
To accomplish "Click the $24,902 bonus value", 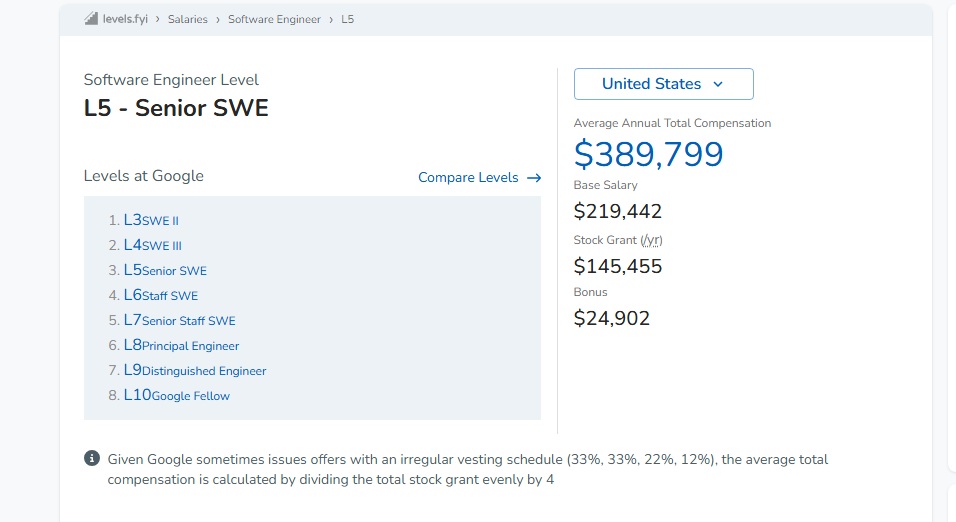I will (x=612, y=318).
